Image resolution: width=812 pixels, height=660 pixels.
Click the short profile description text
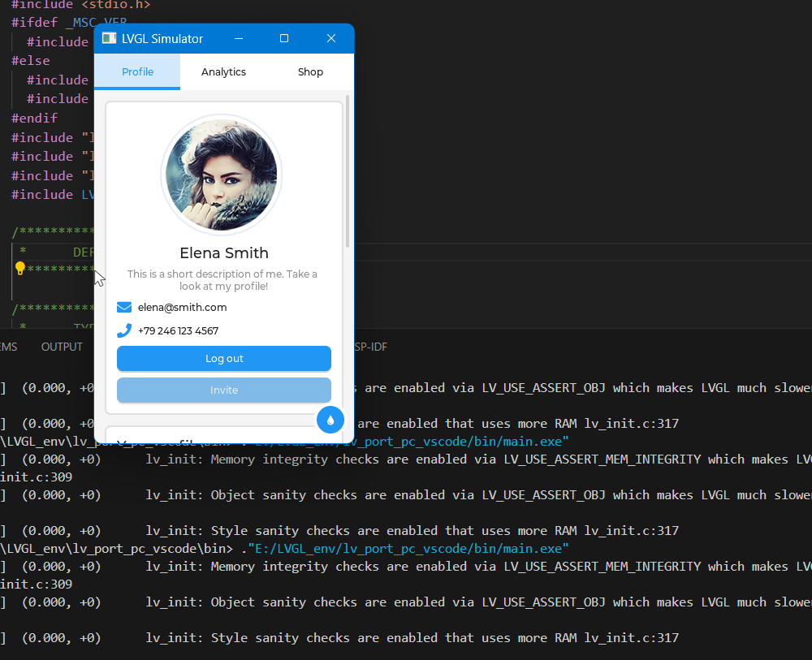[222, 280]
